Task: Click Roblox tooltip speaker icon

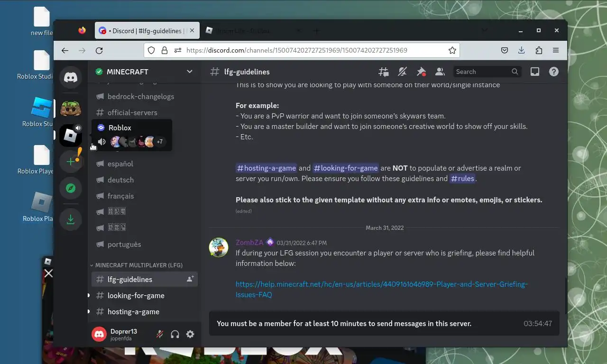Action: coord(101,142)
